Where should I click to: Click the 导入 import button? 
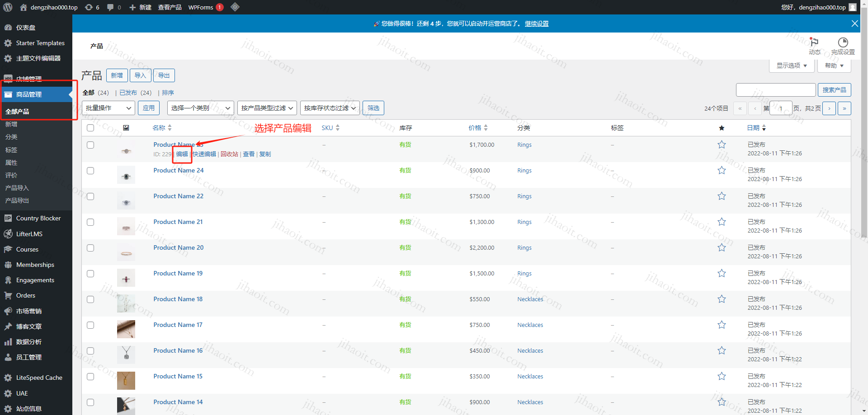pos(140,75)
